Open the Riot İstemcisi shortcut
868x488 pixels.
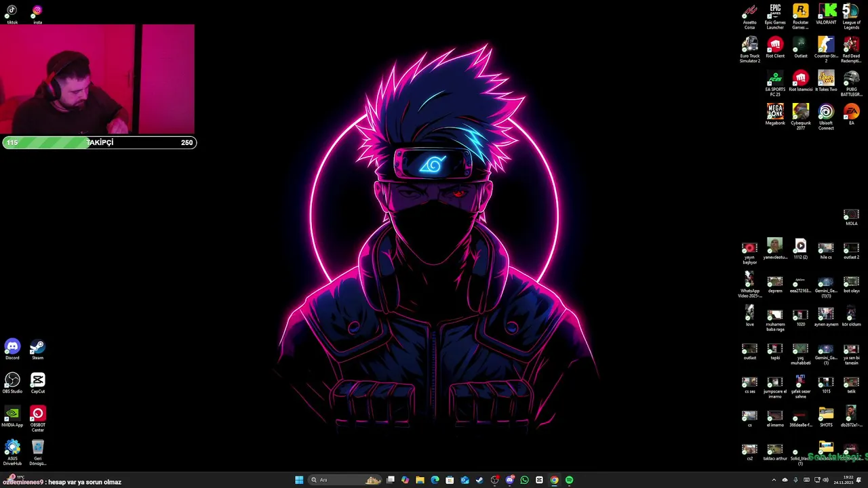(x=801, y=81)
